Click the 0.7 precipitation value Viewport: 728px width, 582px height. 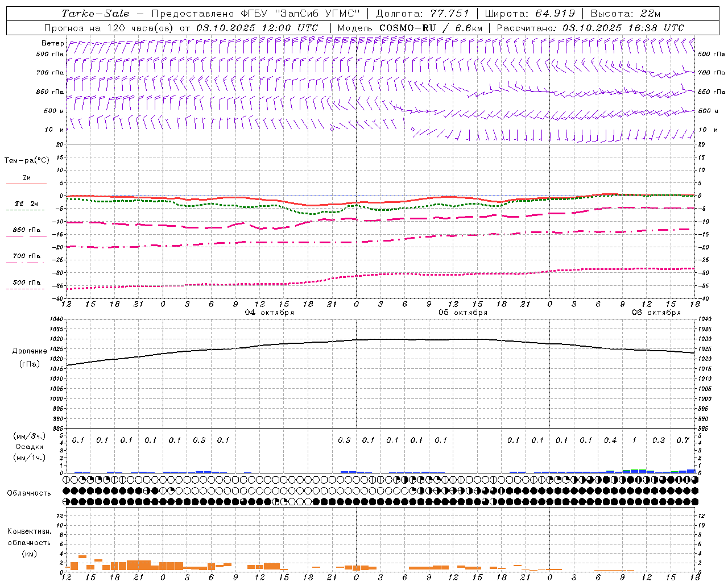click(683, 440)
